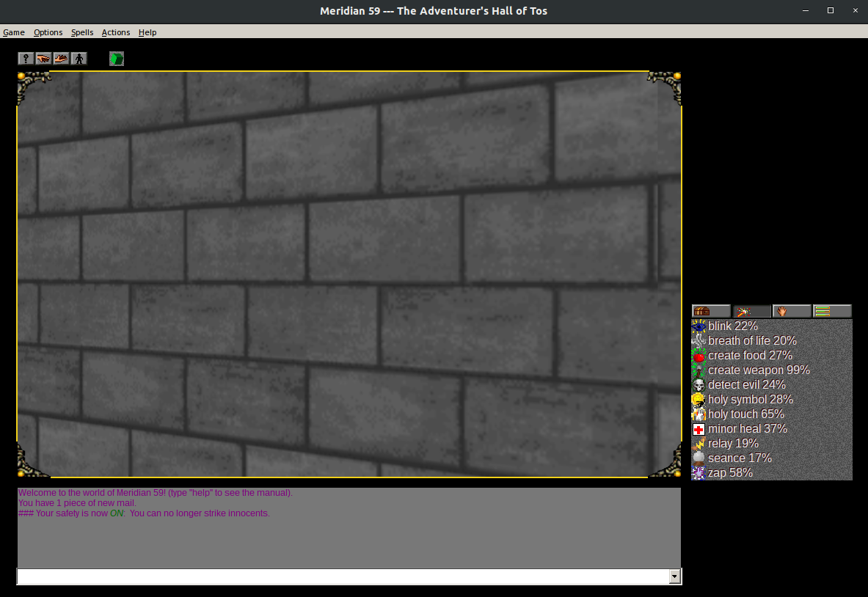Click the open palm offer toolbar button
The image size is (868, 597).
(x=61, y=59)
